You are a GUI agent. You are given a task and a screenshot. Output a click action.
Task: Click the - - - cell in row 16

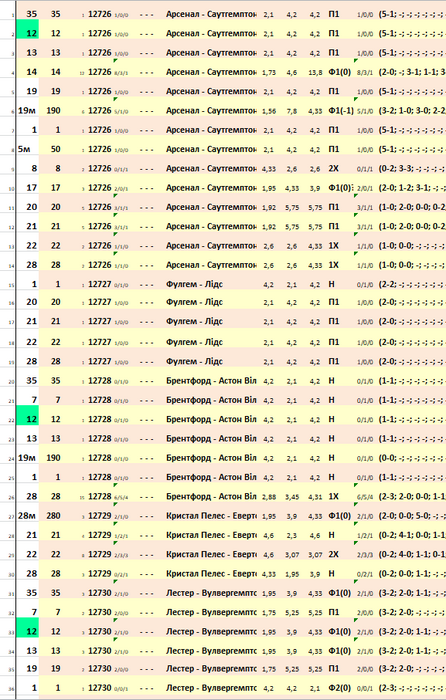tap(146, 303)
